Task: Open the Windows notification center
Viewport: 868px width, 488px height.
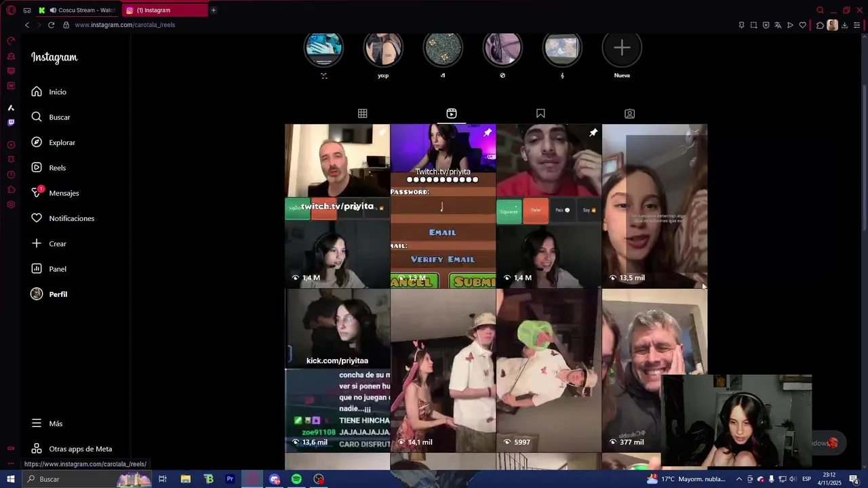Action: 854,479
